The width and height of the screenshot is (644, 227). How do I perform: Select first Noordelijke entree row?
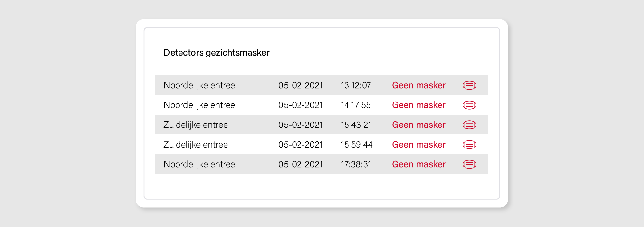point(322,85)
